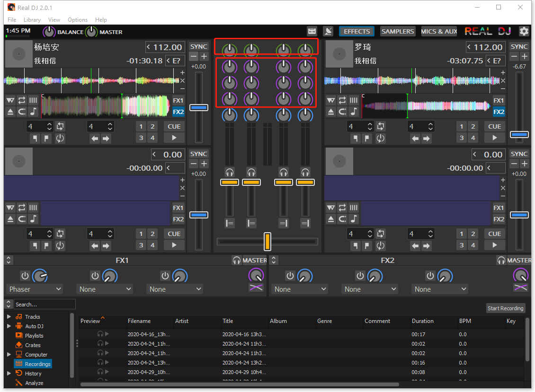Open the Phaser effect dropdown in FX1

tap(34, 289)
